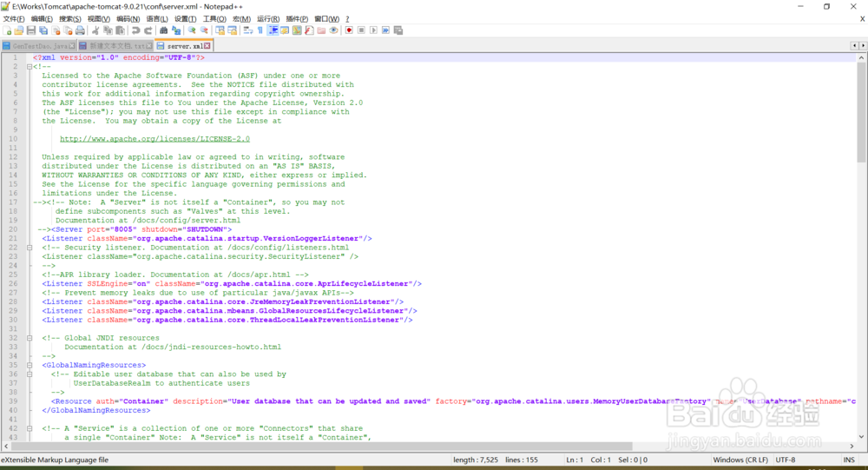Open the 视图(V) menu
Viewport: 868px width, 470px height.
tap(99, 19)
